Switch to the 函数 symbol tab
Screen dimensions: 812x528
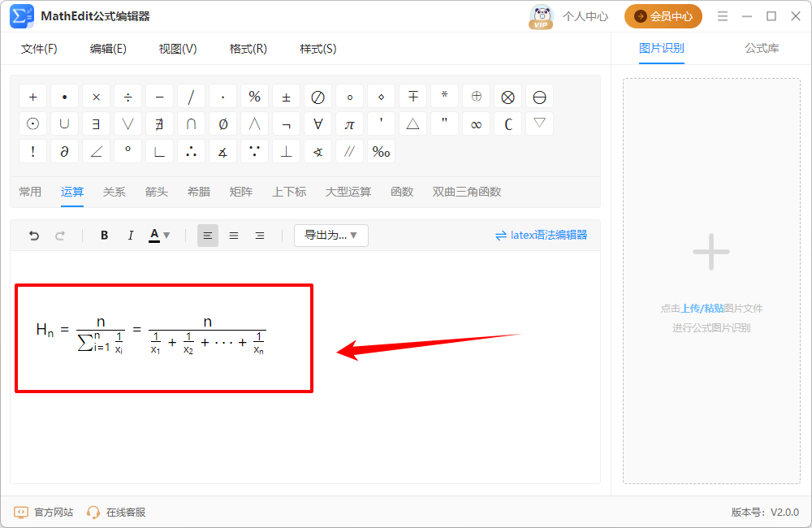pos(402,193)
